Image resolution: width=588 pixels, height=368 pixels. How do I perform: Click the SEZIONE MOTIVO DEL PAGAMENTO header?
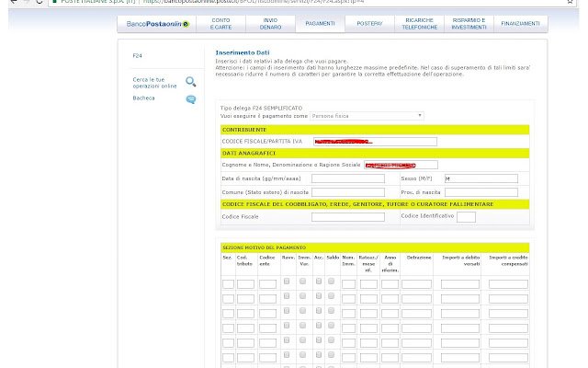click(x=375, y=247)
